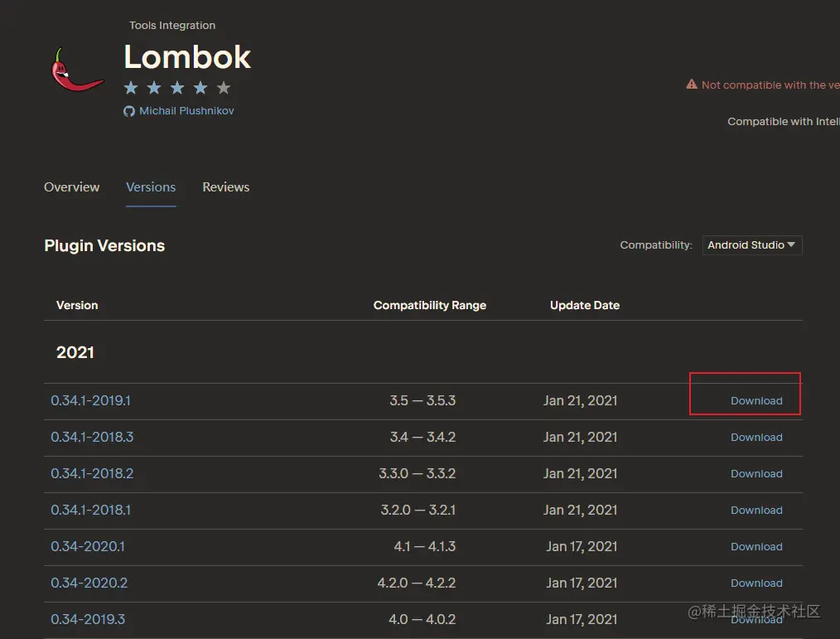This screenshot has height=639, width=840.
Task: Click the fifth grey rating star
Action: (224, 87)
